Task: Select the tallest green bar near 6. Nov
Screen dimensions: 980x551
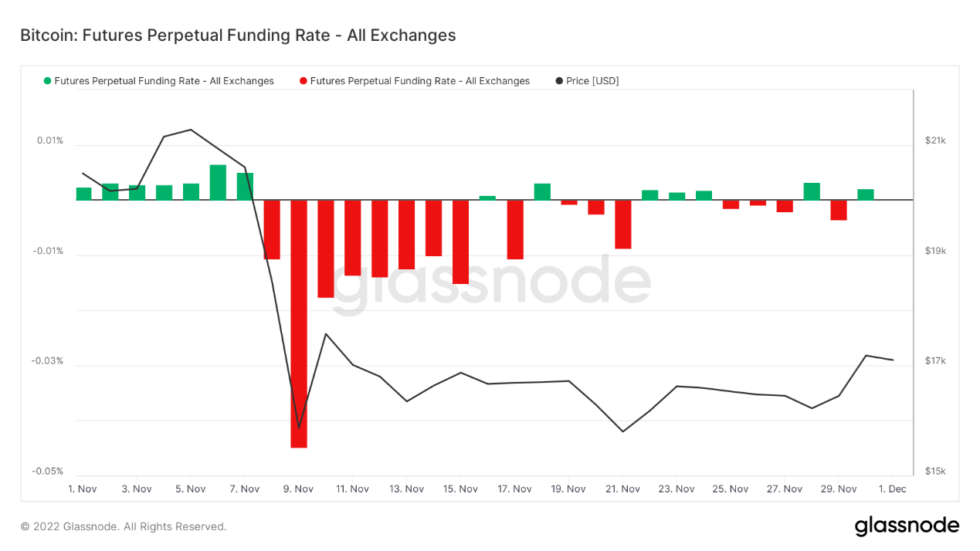Action: pos(218,182)
